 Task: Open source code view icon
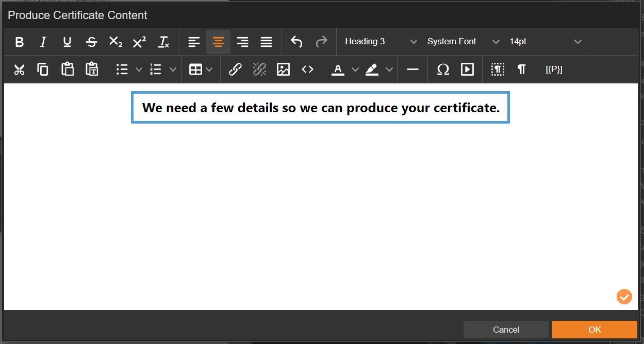click(307, 70)
